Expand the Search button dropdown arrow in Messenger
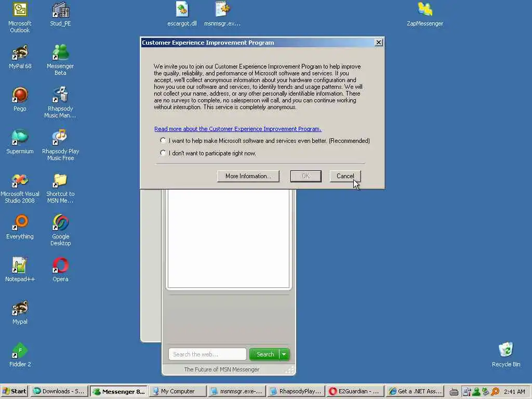This screenshot has height=399, width=532. point(284,354)
